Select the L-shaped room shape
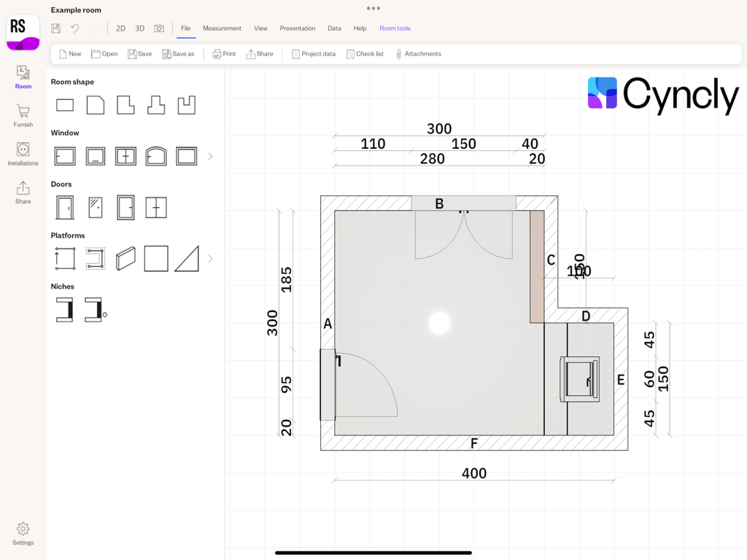This screenshot has width=747, height=560. point(125,104)
